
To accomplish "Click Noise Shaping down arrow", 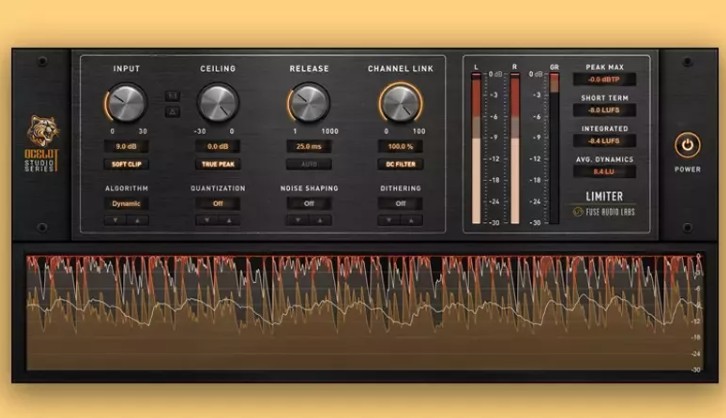I will [x=298, y=220].
